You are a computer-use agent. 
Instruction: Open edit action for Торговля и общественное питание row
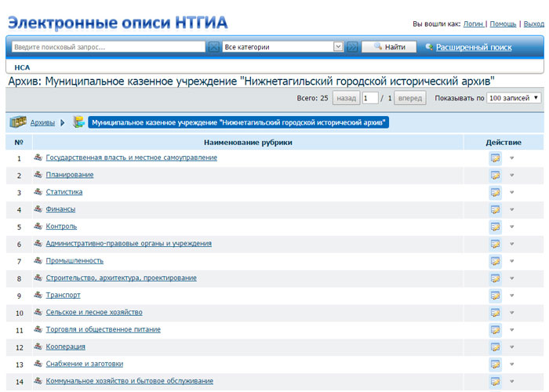(x=495, y=330)
